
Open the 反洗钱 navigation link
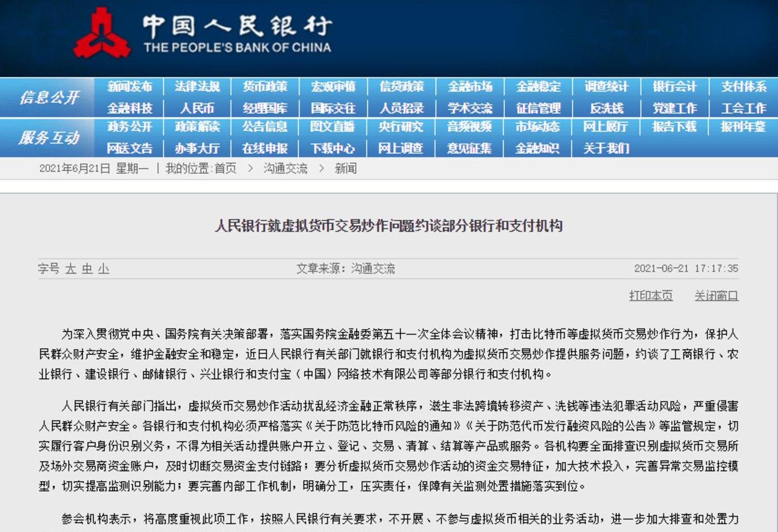point(606,108)
